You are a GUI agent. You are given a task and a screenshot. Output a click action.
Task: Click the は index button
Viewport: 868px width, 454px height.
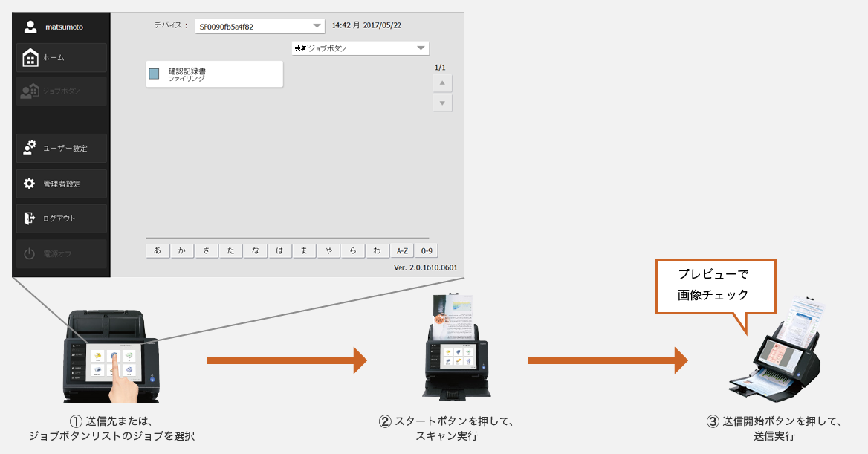(x=279, y=250)
